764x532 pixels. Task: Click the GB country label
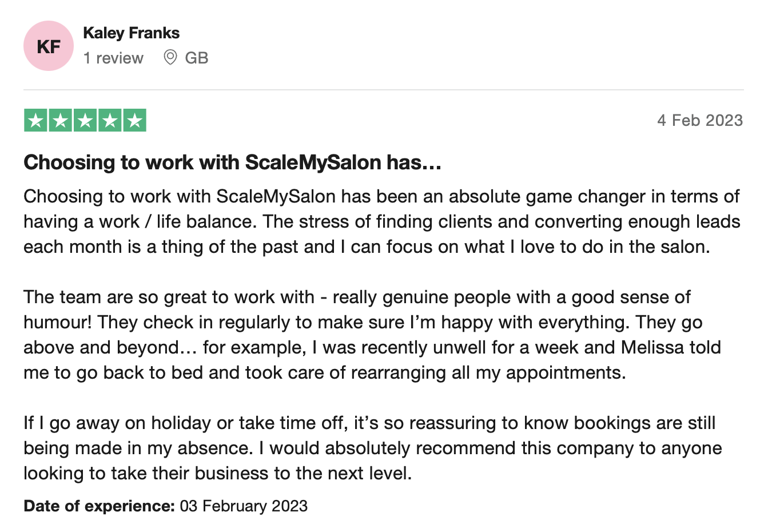click(197, 58)
